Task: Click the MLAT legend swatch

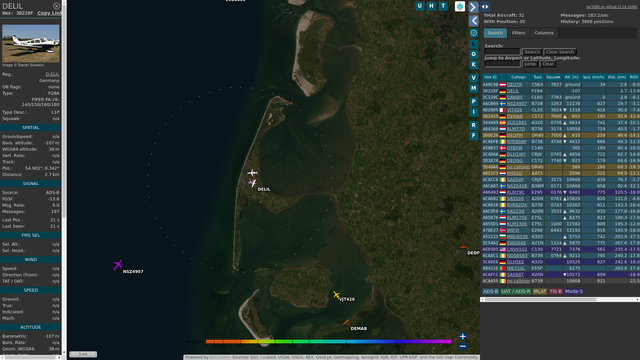Action: click(x=540, y=291)
